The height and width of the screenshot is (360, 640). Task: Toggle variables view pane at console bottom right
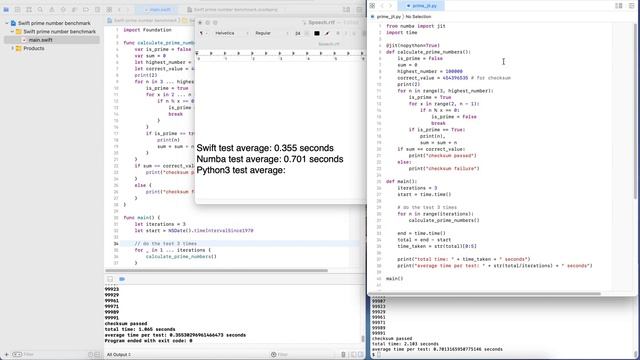pos(353,354)
